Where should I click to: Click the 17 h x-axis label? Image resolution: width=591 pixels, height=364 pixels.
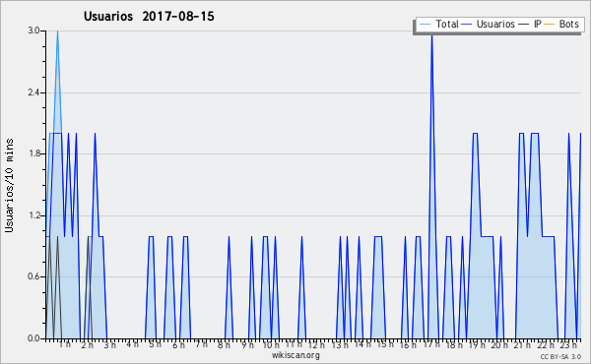pyautogui.click(x=431, y=344)
